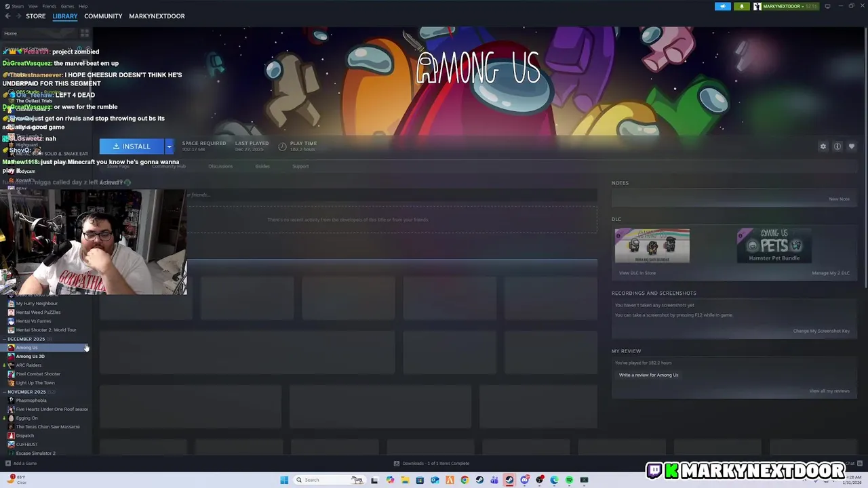The image size is (868, 488).
Task: Install Among Us
Action: (x=132, y=146)
